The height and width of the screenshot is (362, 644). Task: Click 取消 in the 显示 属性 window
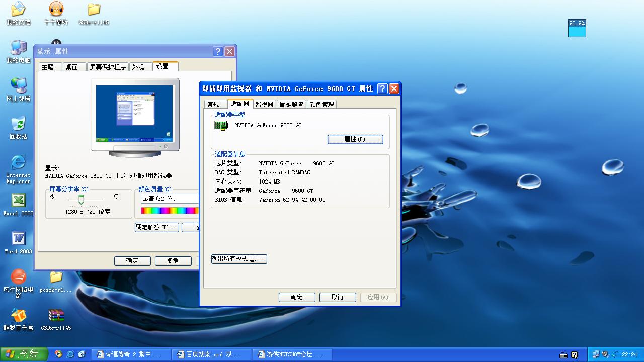pyautogui.click(x=173, y=261)
